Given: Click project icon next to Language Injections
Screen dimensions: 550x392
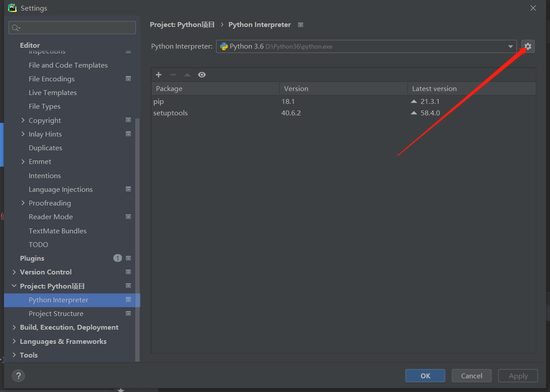Looking at the screenshot, I should [x=129, y=189].
